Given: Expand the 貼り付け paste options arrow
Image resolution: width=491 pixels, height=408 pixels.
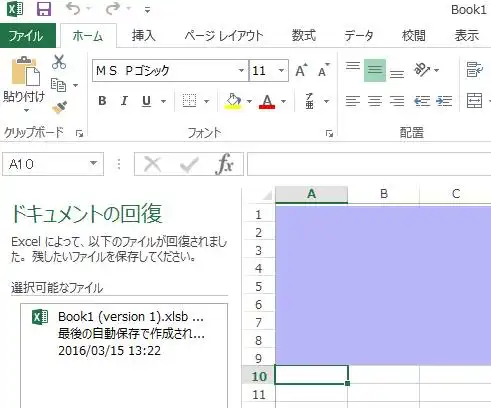Looking at the screenshot, I should 26,110.
